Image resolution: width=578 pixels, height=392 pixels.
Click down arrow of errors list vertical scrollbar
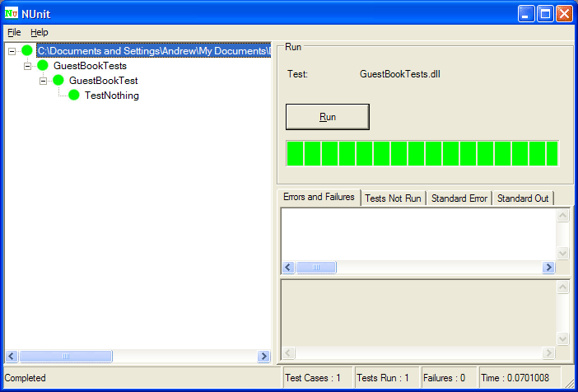point(562,253)
